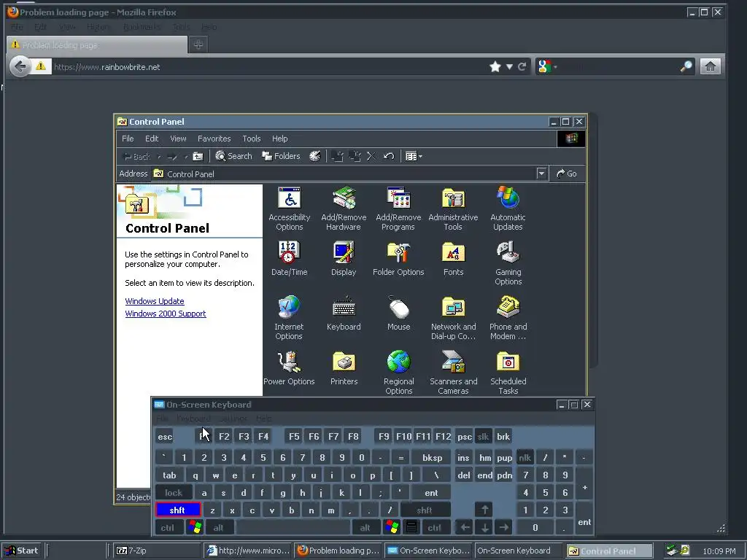Click Firefox back arrow button
This screenshot has height=560, width=747.
click(x=20, y=66)
